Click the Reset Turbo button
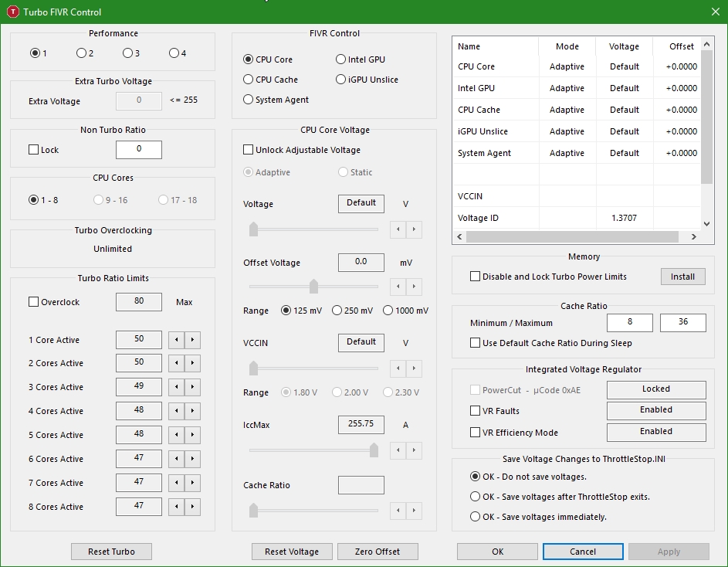Image resolution: width=728 pixels, height=567 pixels. click(111, 552)
